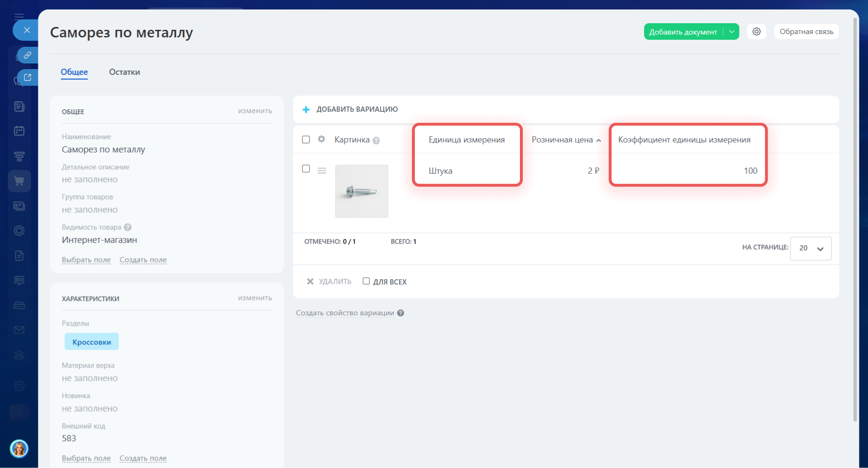Click the drag handle icon of variation row
This screenshot has width=868, height=468.
click(x=322, y=170)
